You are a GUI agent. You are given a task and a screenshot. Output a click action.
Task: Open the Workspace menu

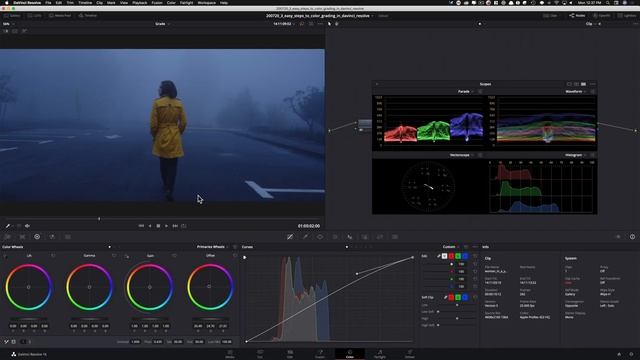tap(207, 2)
